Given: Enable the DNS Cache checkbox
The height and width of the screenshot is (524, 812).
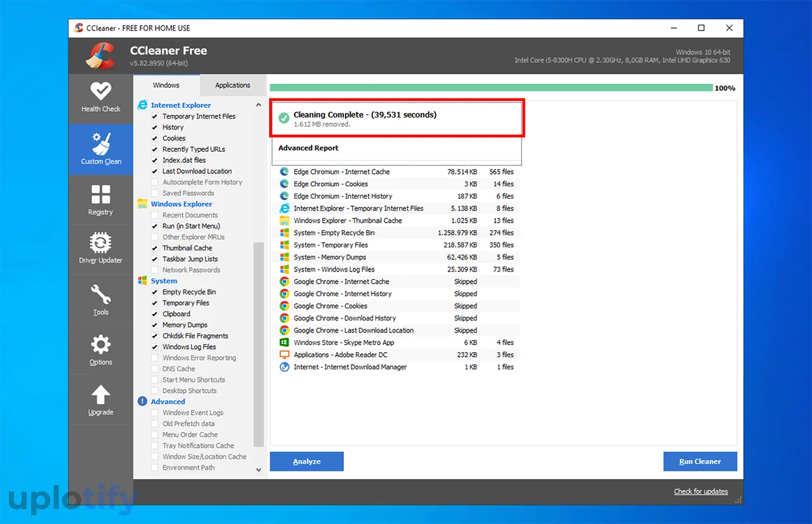Looking at the screenshot, I should pyautogui.click(x=155, y=369).
